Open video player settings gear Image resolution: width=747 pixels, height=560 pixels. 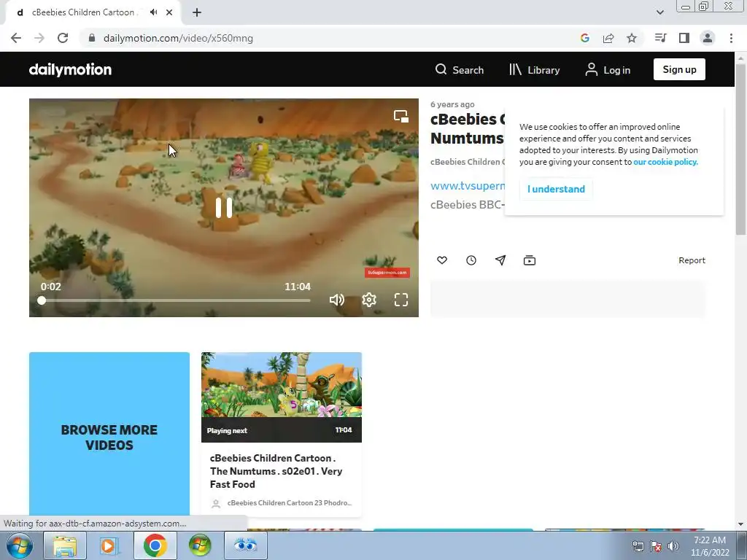coord(368,300)
